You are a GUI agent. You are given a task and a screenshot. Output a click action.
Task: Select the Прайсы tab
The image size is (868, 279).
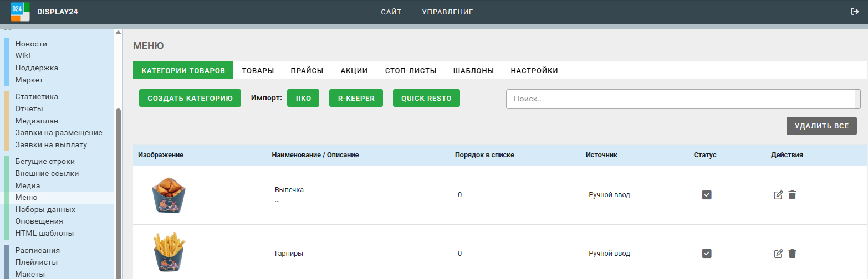pos(307,70)
